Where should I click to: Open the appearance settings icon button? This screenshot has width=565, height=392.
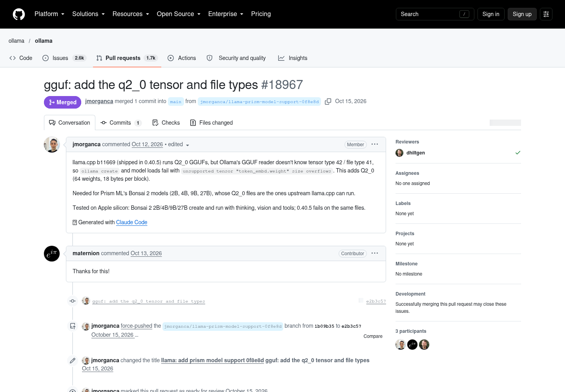546,14
